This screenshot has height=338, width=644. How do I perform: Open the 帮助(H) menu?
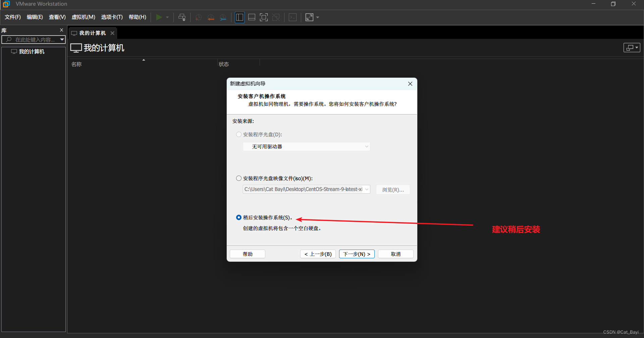[x=138, y=17]
